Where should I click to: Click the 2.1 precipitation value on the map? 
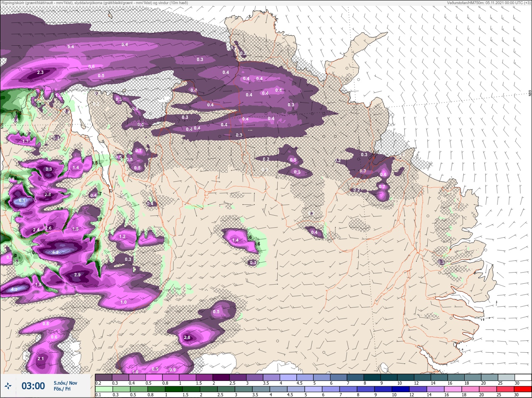pos(40,359)
